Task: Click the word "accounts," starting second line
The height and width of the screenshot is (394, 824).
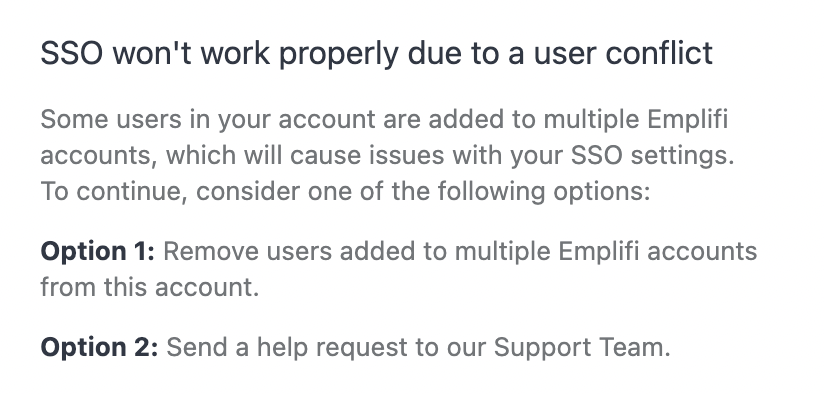Action: click(99, 157)
